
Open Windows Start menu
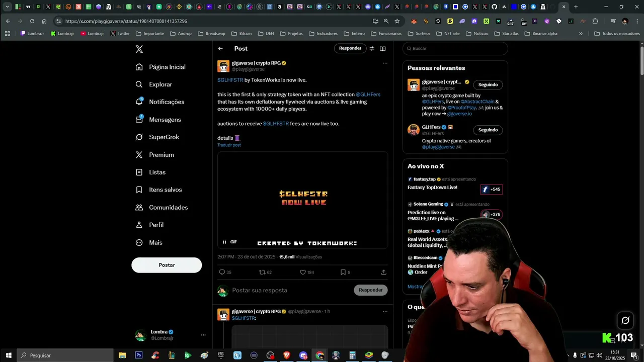click(x=9, y=355)
